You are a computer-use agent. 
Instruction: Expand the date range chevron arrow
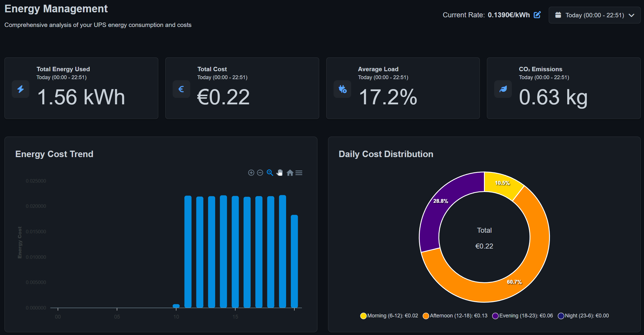coord(632,15)
